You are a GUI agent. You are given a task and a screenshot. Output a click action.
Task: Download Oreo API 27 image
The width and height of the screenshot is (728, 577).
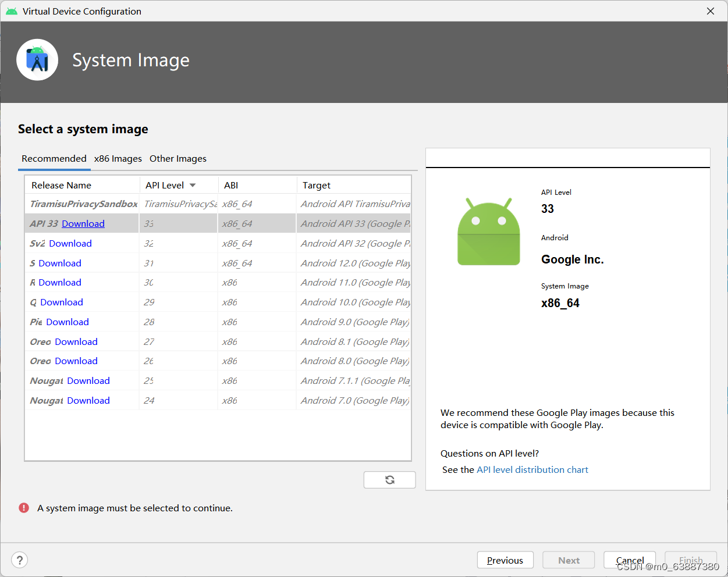76,342
